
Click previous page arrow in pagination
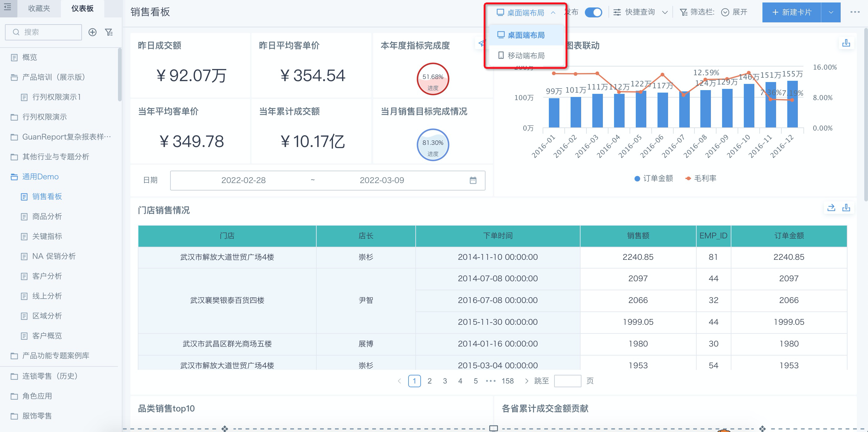[399, 381]
